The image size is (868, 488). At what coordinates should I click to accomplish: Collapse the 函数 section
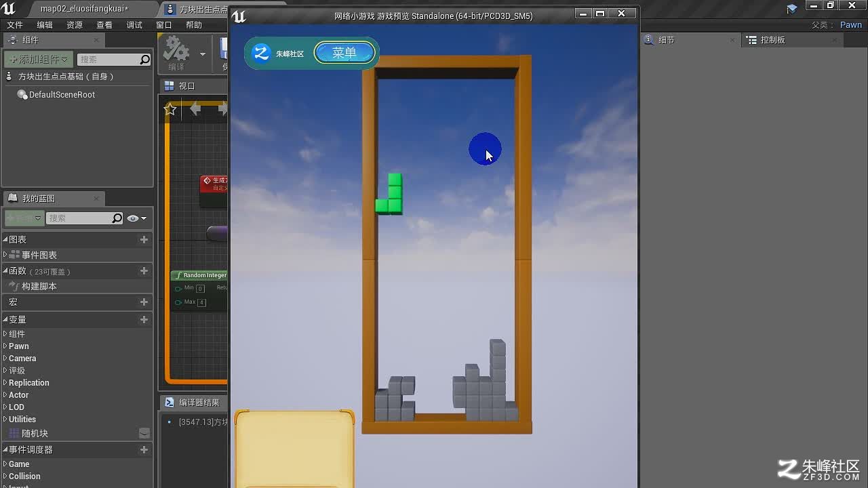tap(5, 270)
